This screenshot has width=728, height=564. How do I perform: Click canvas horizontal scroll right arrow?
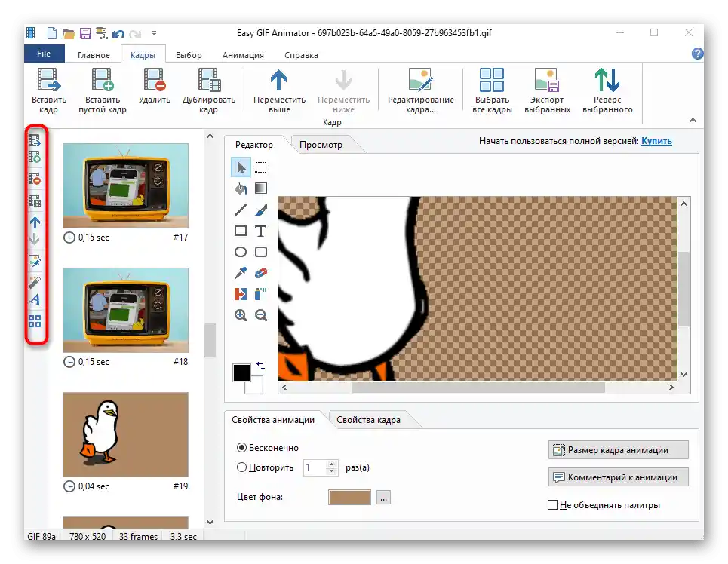click(x=671, y=387)
